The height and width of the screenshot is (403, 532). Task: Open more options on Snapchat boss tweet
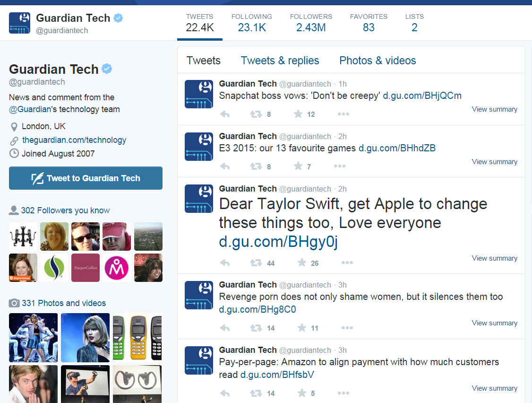pos(343,114)
